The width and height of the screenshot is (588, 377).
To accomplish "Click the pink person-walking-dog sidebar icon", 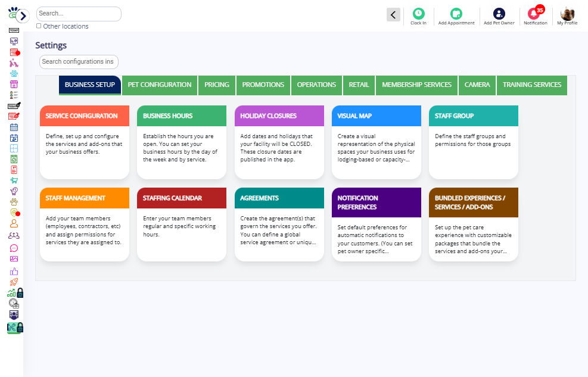I will [14, 63].
